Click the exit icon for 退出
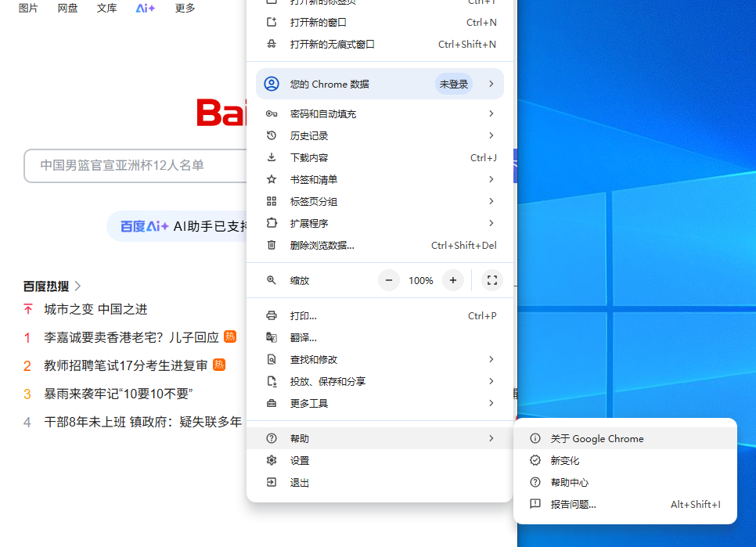 click(272, 482)
